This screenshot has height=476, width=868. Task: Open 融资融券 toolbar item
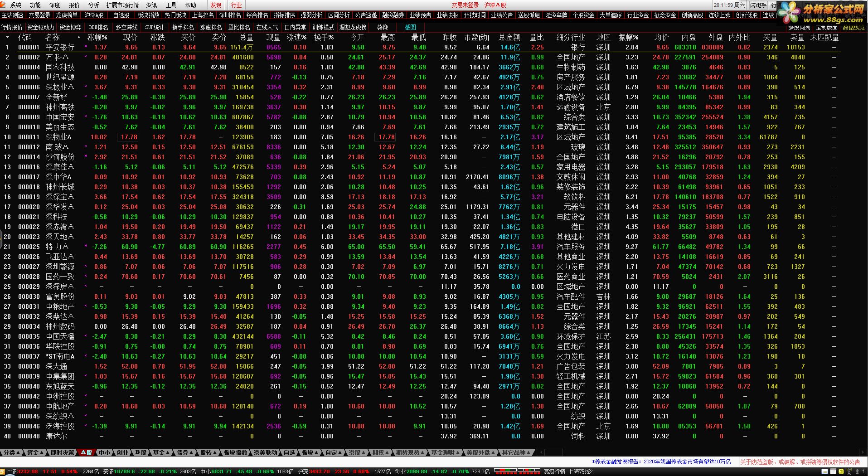click(393, 15)
